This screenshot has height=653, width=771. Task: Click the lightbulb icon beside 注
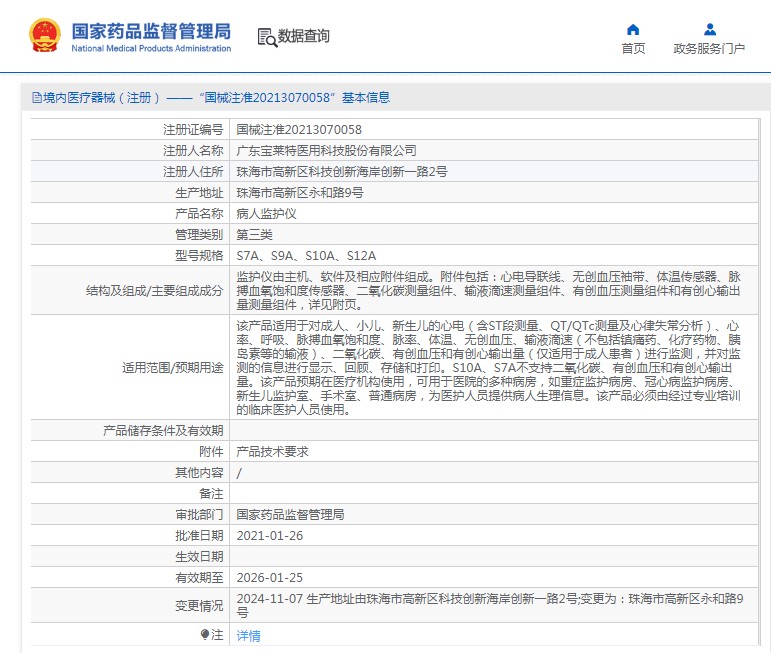(205, 634)
